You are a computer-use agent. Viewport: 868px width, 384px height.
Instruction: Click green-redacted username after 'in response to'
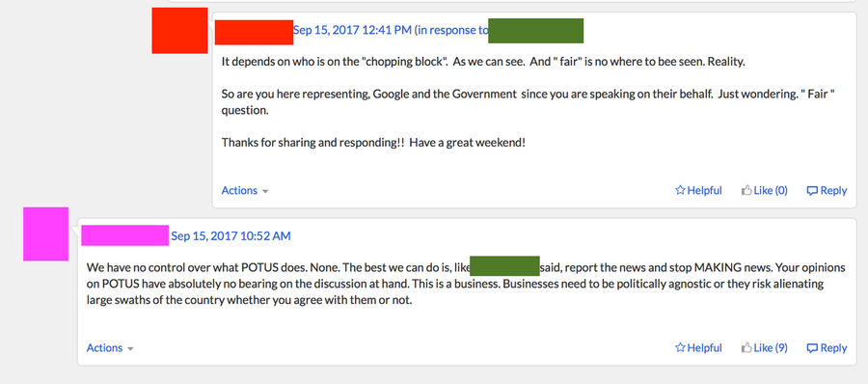pyautogui.click(x=536, y=31)
